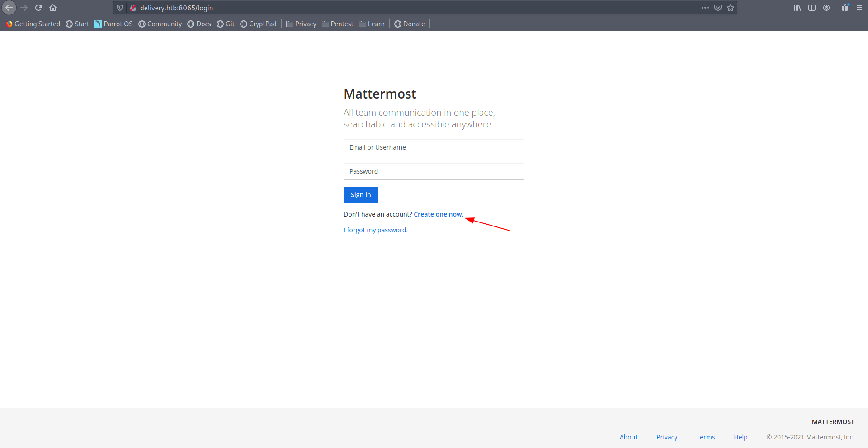868x448 pixels.
Task: Click the Mattermost heading text
Action: (x=380, y=94)
